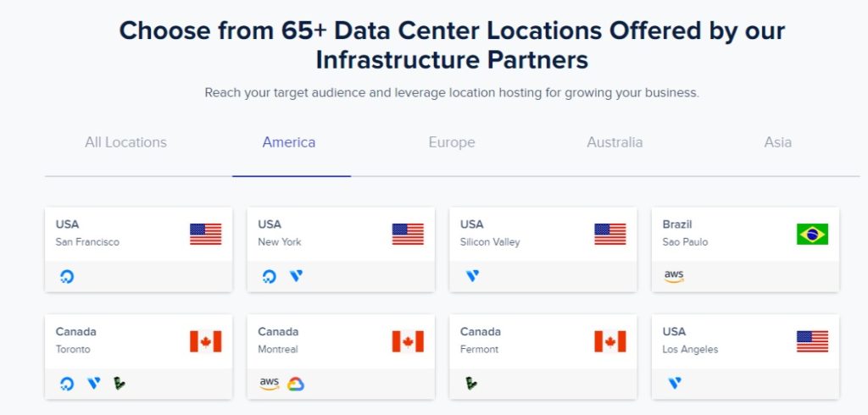868x415 pixels.
Task: Click Vultr icon in Silicon Valley card
Action: coord(472,275)
